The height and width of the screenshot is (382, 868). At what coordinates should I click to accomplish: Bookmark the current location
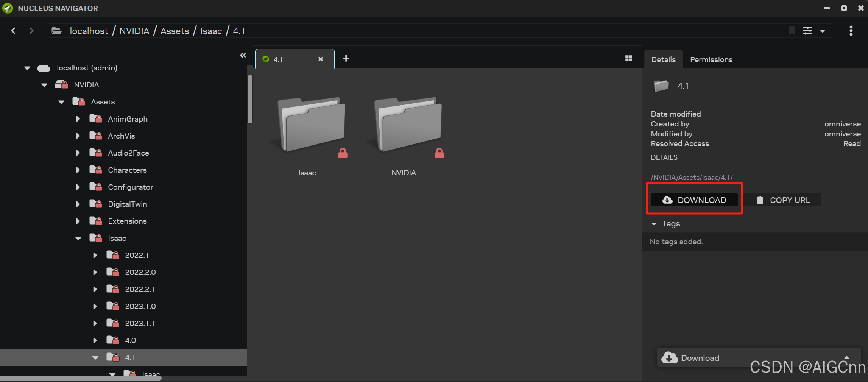(792, 31)
